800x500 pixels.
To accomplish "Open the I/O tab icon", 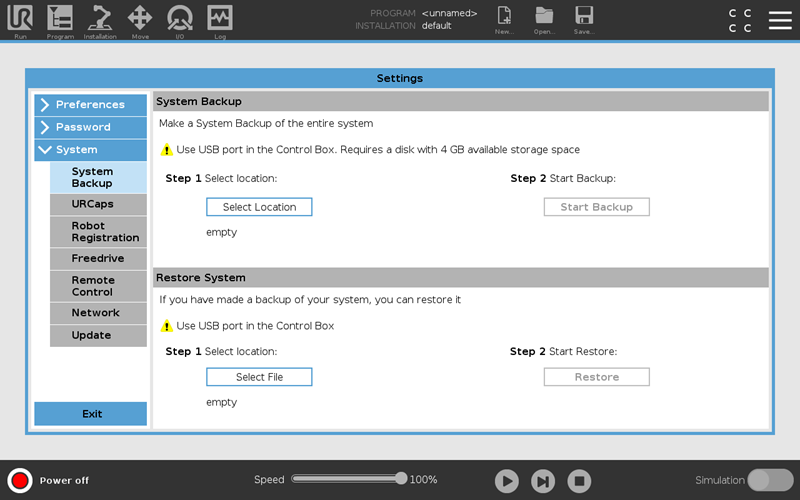I will [x=180, y=19].
